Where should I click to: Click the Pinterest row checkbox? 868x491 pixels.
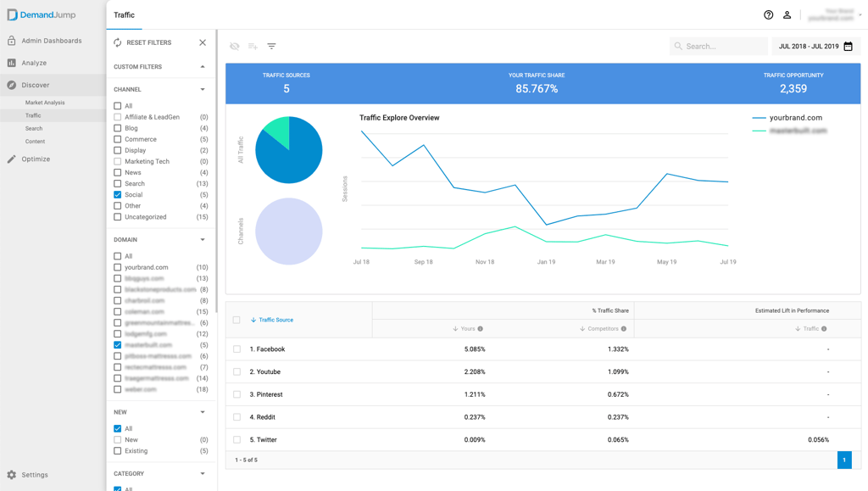(x=237, y=394)
